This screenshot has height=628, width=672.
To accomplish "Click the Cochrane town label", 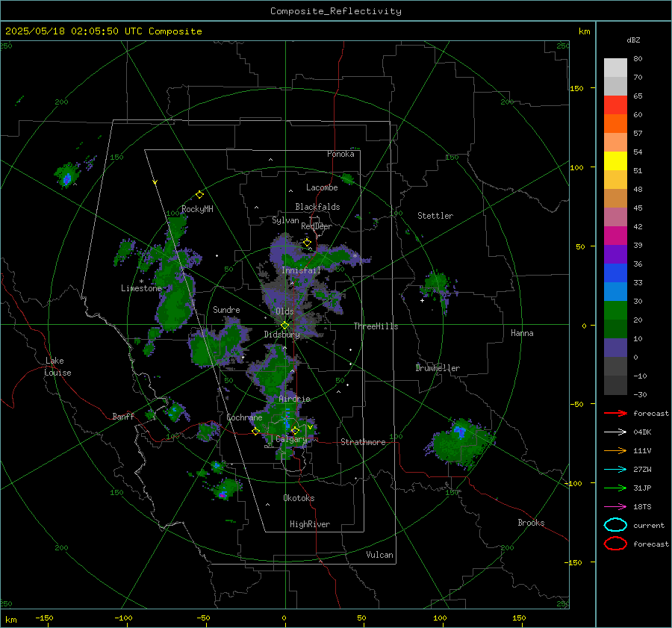I will tap(244, 417).
